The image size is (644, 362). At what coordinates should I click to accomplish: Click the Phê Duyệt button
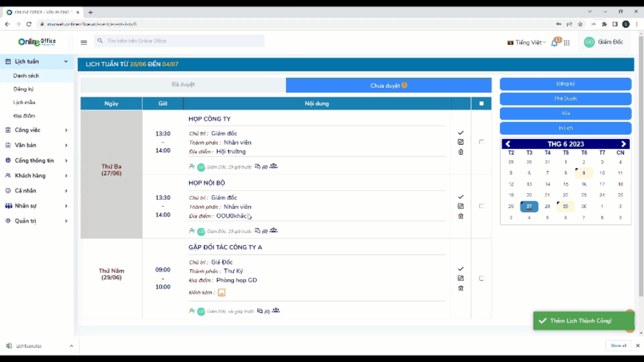pos(566,99)
